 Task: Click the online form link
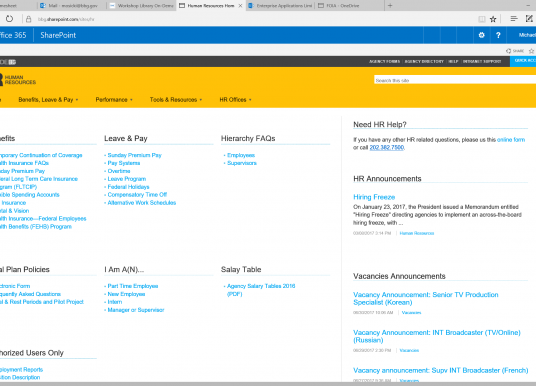[x=511, y=139]
